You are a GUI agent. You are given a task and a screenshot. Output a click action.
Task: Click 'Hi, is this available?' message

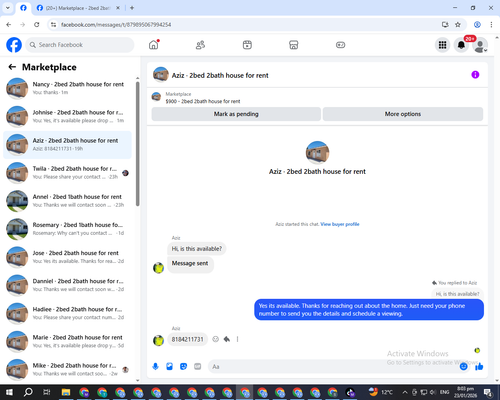coord(197,249)
